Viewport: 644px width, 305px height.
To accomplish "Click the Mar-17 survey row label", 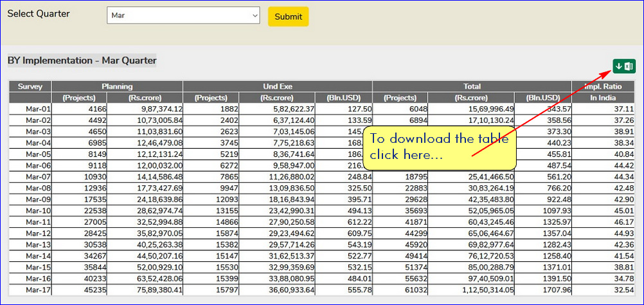I will point(38,290).
